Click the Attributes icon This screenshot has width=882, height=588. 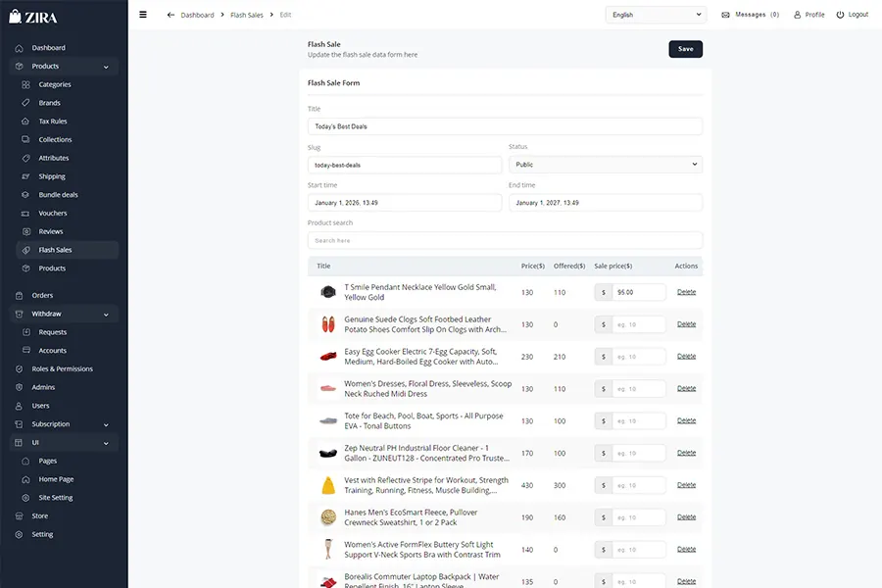pyautogui.click(x=25, y=158)
